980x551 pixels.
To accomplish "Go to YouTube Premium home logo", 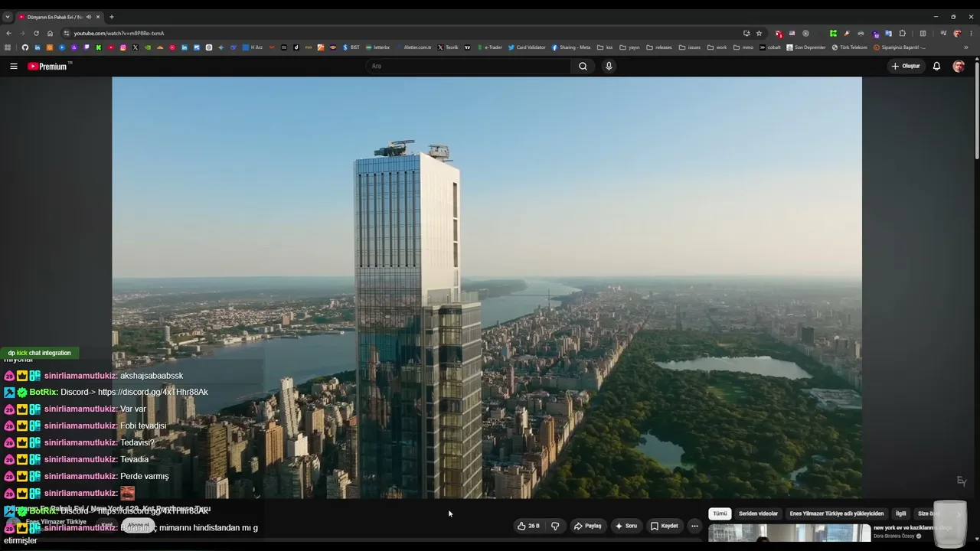I will pyautogui.click(x=49, y=66).
